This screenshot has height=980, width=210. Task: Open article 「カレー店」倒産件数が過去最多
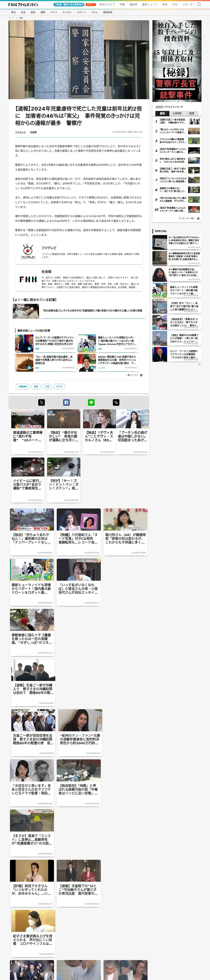[x=45, y=363]
